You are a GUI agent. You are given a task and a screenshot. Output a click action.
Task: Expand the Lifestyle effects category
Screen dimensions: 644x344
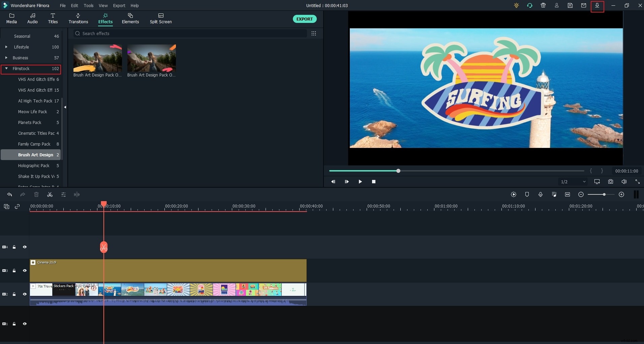pos(6,47)
